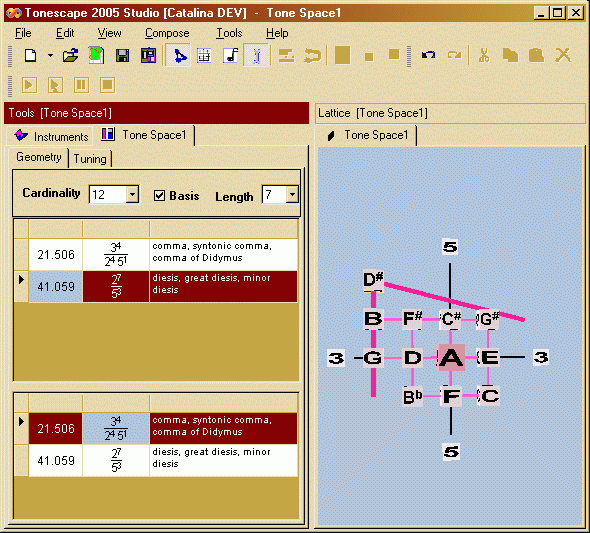Click the large square toolbar icon

tap(342, 56)
